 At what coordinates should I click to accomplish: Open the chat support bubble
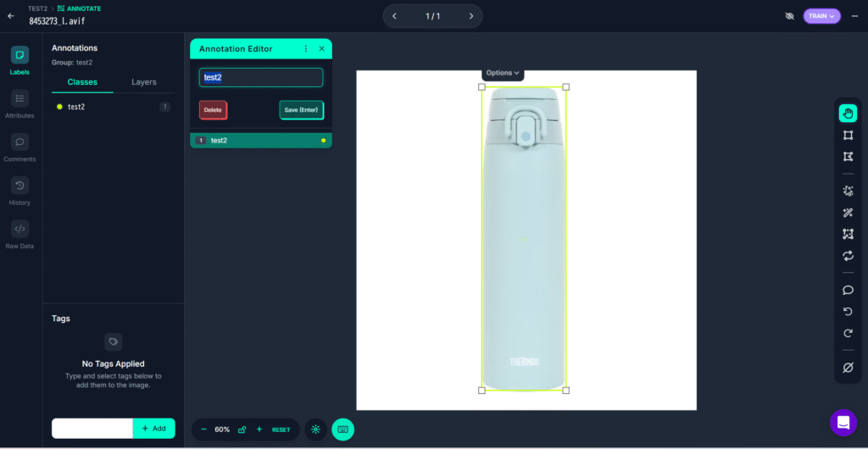tap(843, 423)
